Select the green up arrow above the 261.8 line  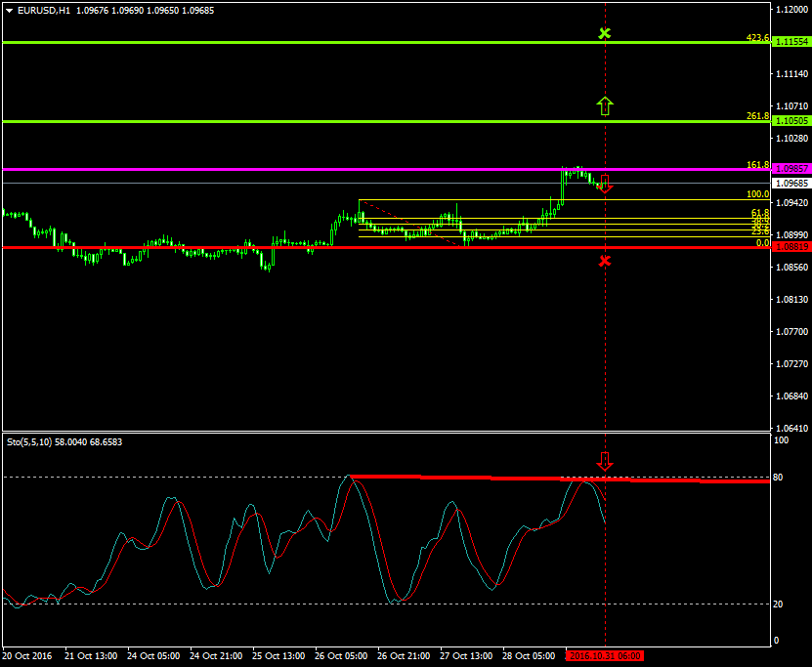coord(605,105)
